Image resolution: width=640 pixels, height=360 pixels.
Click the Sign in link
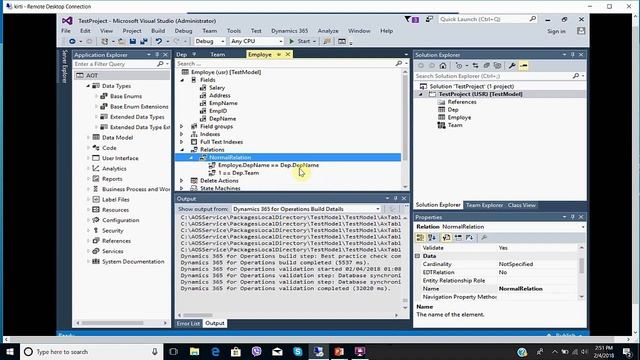556,31
